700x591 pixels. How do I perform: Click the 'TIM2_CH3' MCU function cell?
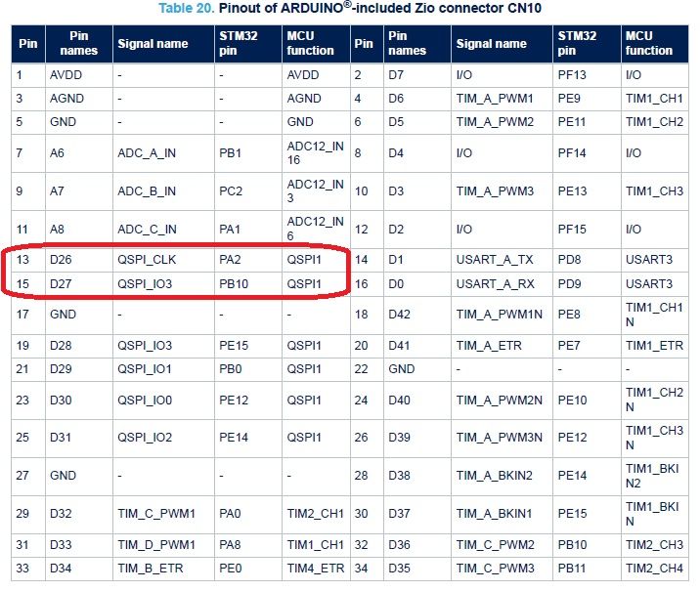click(654, 545)
